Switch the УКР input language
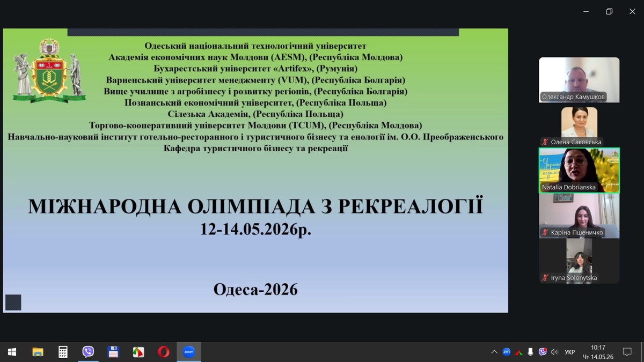This screenshot has height=362, width=644. click(x=570, y=352)
